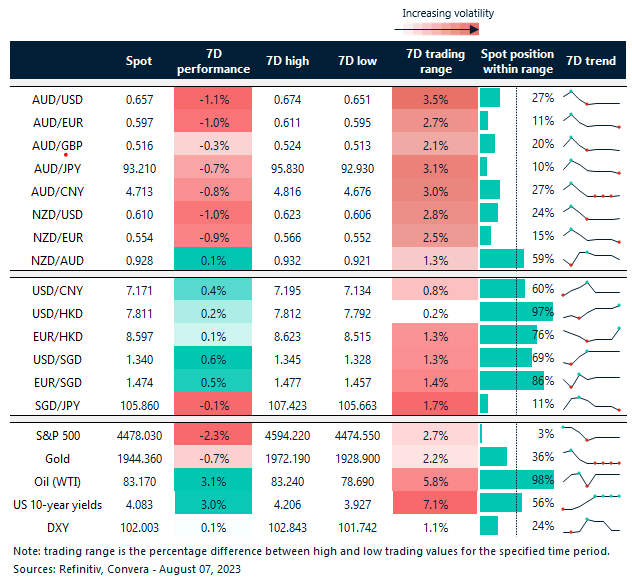The width and height of the screenshot is (632, 582).
Task: Click the USD/HKD 97% position bar
Action: [x=503, y=312]
